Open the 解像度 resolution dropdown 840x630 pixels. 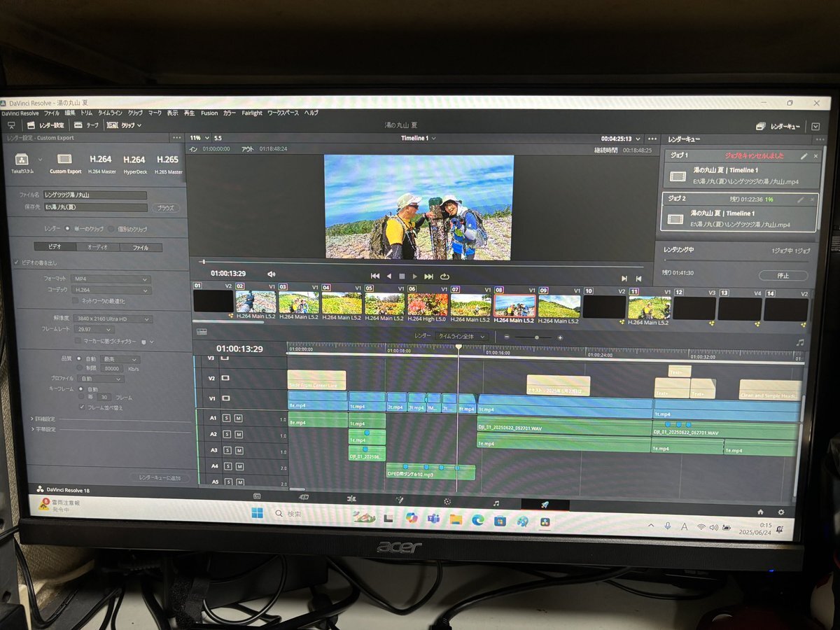113,319
